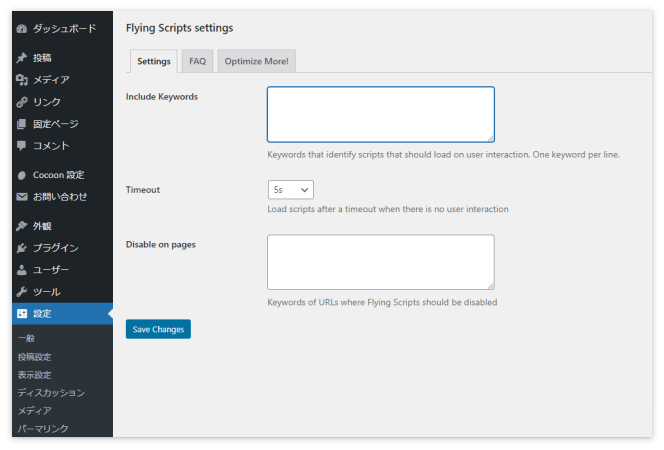This screenshot has height=450, width=664.
Task: Click the pin icon beside 投稿
Action: click(22, 58)
